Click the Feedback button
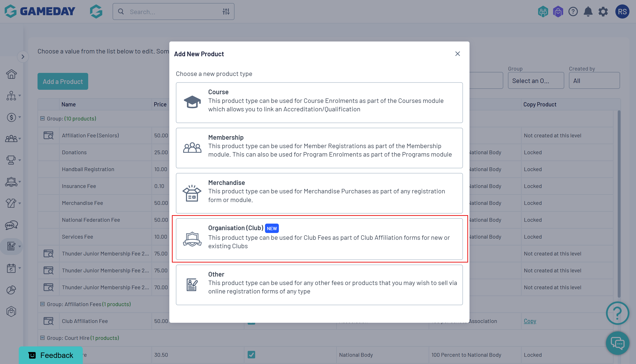Image resolution: width=636 pixels, height=364 pixels. 51,355
